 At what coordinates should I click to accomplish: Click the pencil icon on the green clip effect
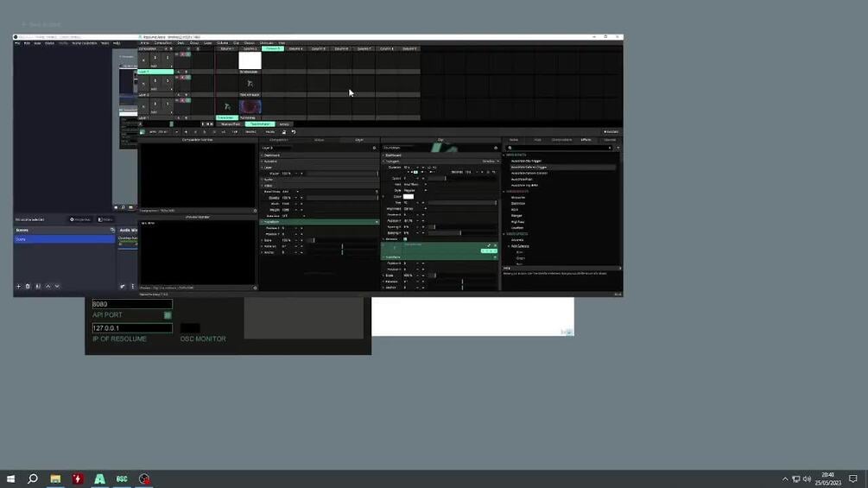tap(489, 245)
